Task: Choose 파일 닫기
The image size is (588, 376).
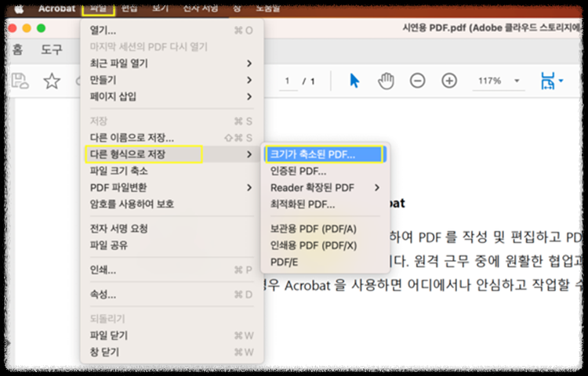Action: click(172, 335)
